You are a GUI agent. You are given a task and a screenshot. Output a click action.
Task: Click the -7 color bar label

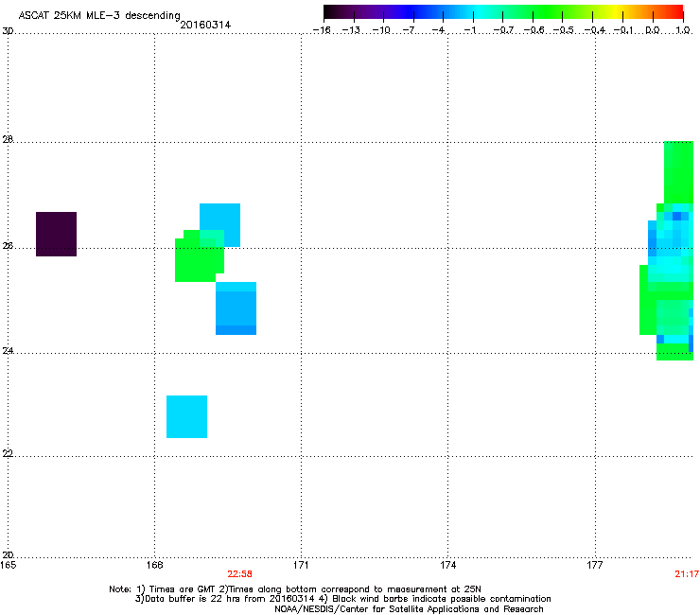coord(408,30)
